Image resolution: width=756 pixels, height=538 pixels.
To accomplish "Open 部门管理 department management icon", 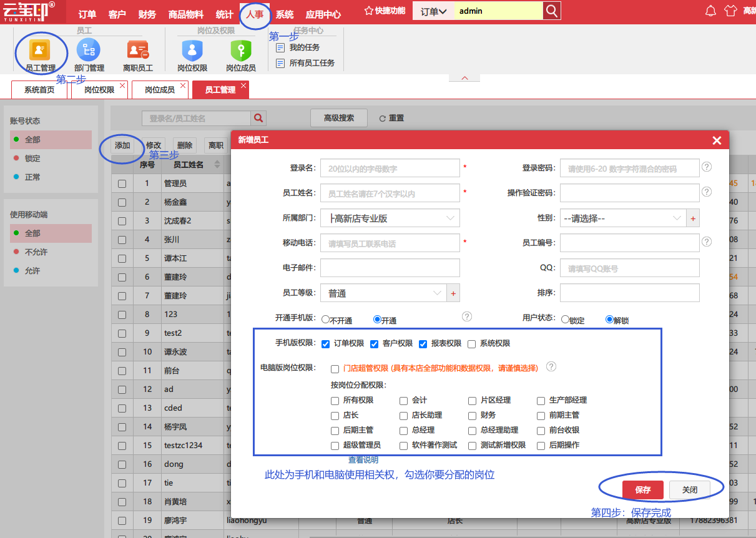I will pos(89,49).
